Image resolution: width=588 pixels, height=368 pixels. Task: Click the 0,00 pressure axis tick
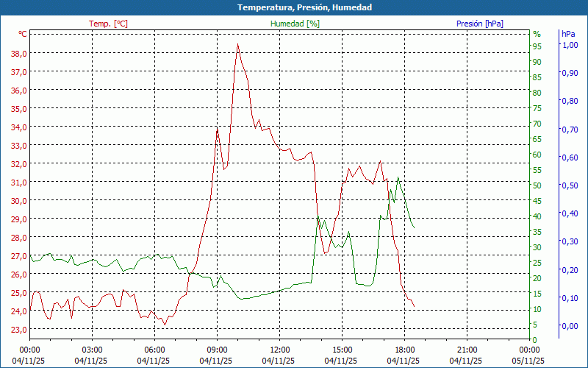click(569, 326)
